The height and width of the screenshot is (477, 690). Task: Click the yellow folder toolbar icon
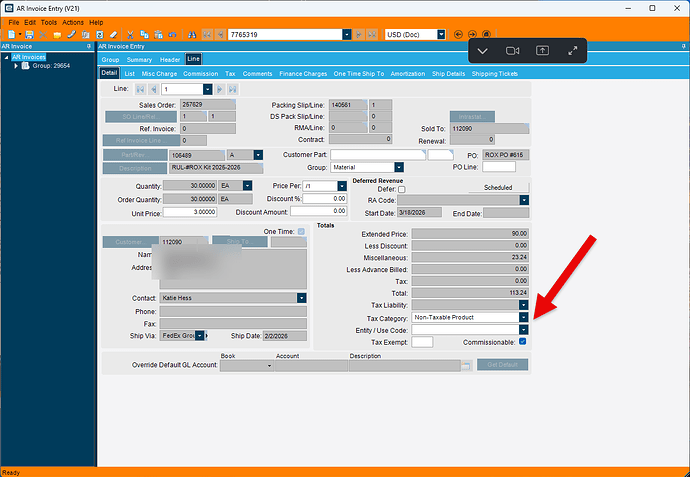pyautogui.click(x=57, y=34)
